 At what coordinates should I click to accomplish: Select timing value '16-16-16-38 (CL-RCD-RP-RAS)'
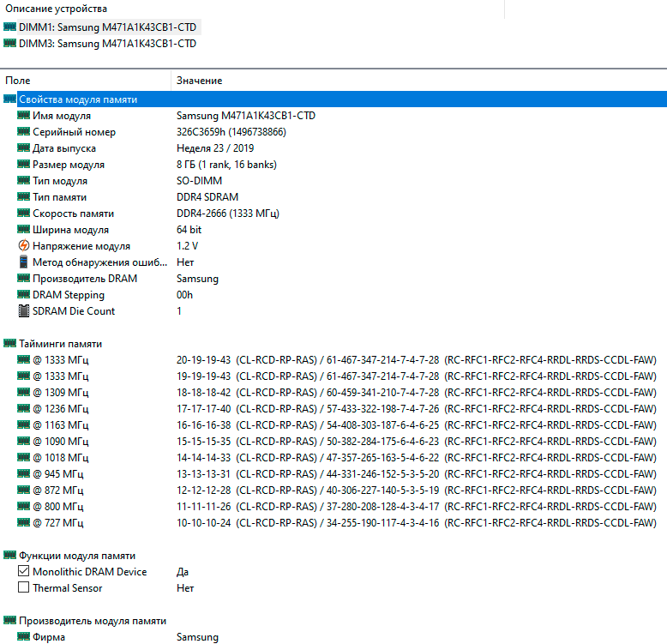click(247, 425)
